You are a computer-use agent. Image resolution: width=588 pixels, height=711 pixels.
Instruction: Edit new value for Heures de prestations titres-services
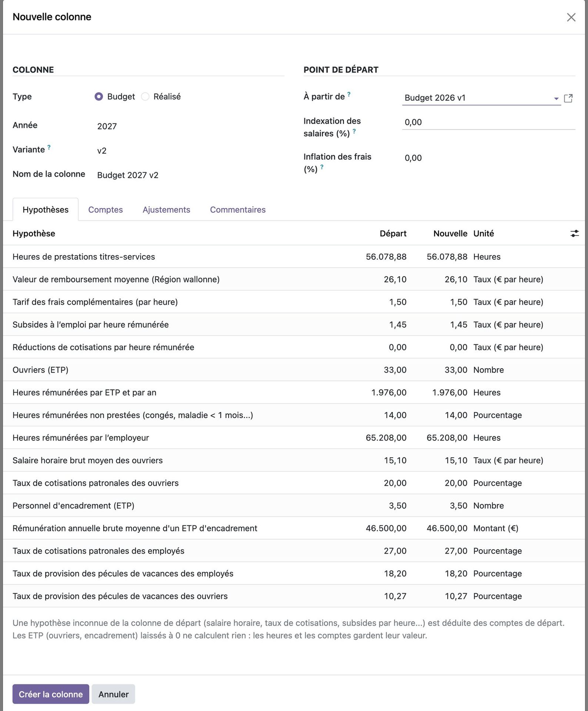(x=447, y=257)
